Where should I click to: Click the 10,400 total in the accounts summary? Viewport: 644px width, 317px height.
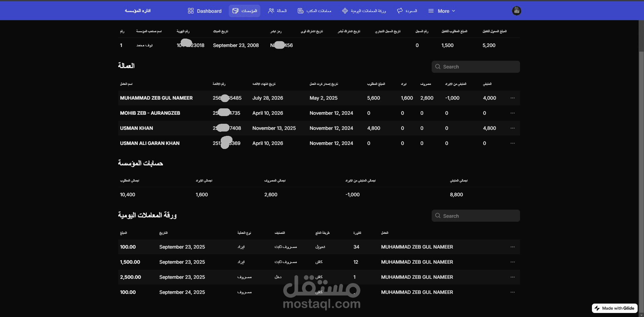point(128,195)
